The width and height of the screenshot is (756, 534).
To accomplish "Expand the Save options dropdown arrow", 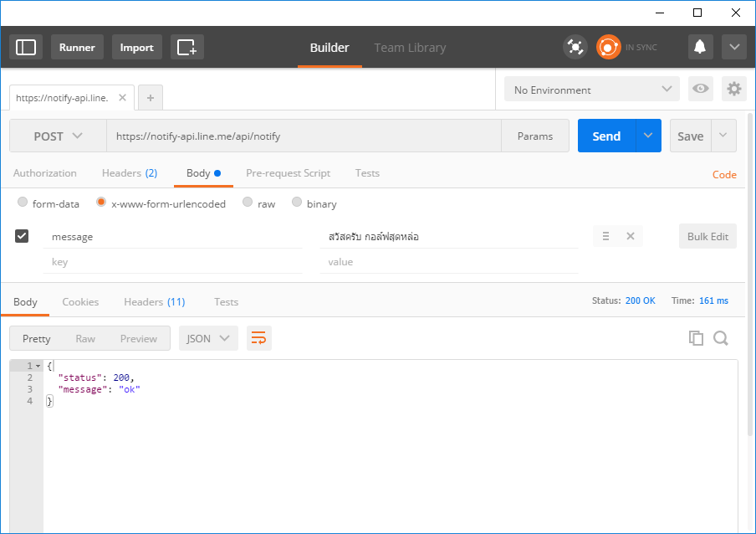I will coord(723,136).
